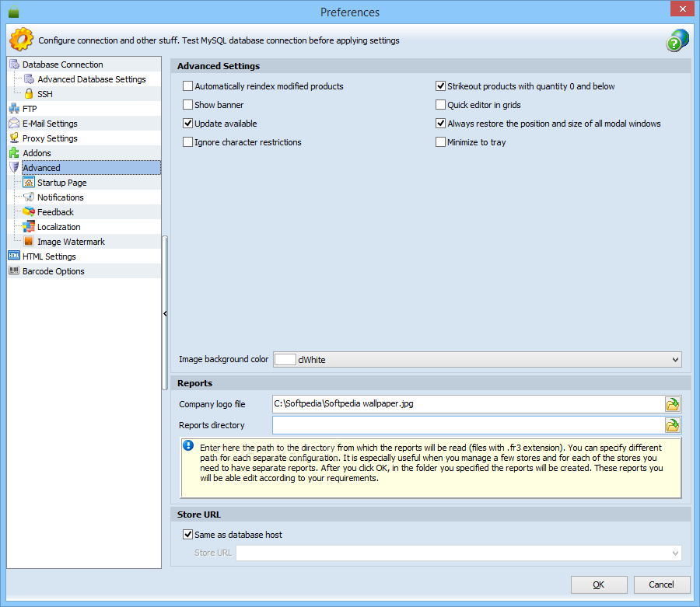
Task: Enable Quick editor in grids
Action: pyautogui.click(x=441, y=105)
